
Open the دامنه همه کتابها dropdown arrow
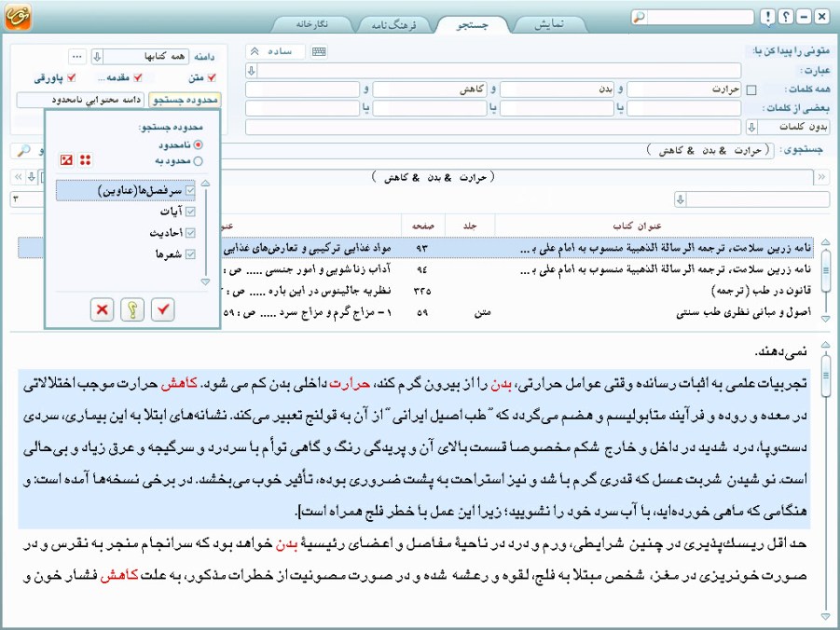click(x=97, y=56)
